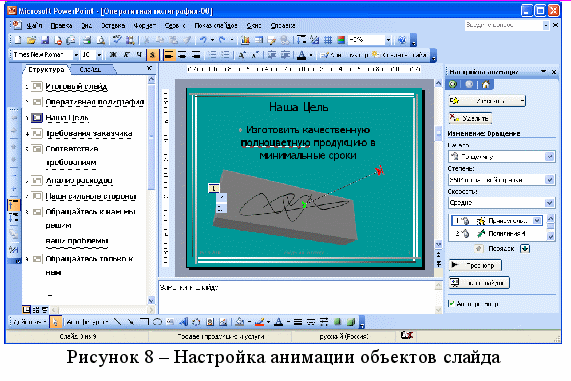Select the Line drawing tool
This screenshot has height=381, width=571.
tap(117, 322)
